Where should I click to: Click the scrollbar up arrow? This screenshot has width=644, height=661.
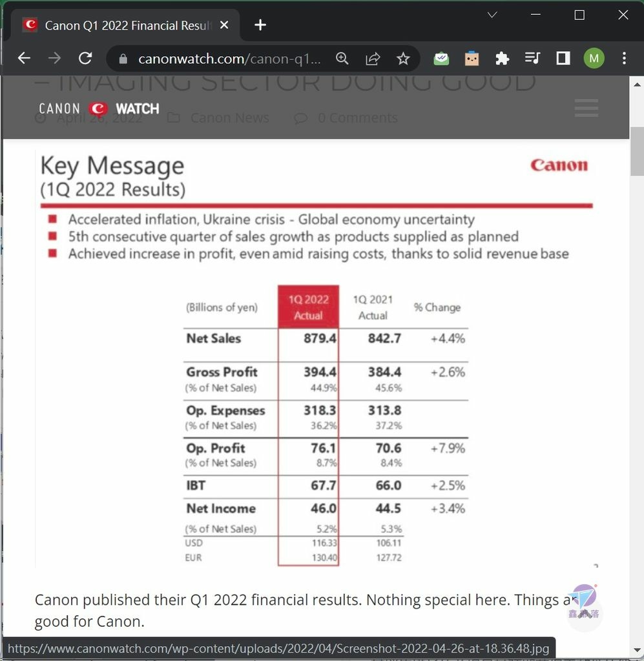tap(637, 85)
